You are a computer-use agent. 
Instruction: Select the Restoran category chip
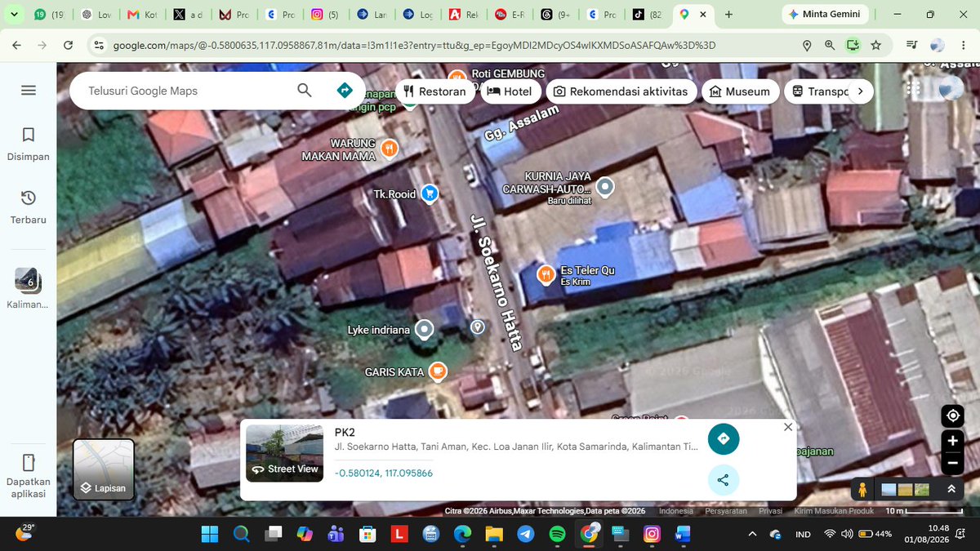434,91
